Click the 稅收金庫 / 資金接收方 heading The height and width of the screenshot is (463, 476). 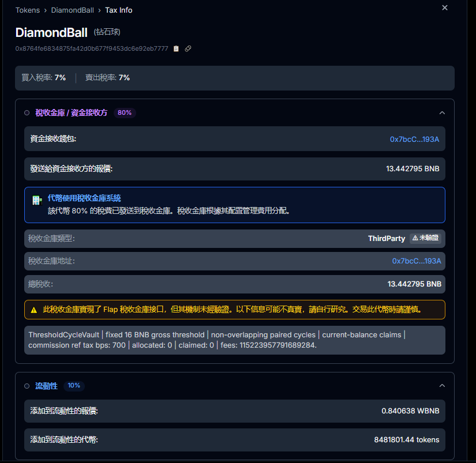click(72, 113)
